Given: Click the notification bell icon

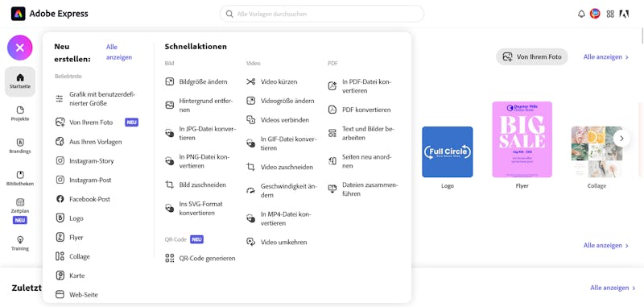Looking at the screenshot, I should coord(581,14).
